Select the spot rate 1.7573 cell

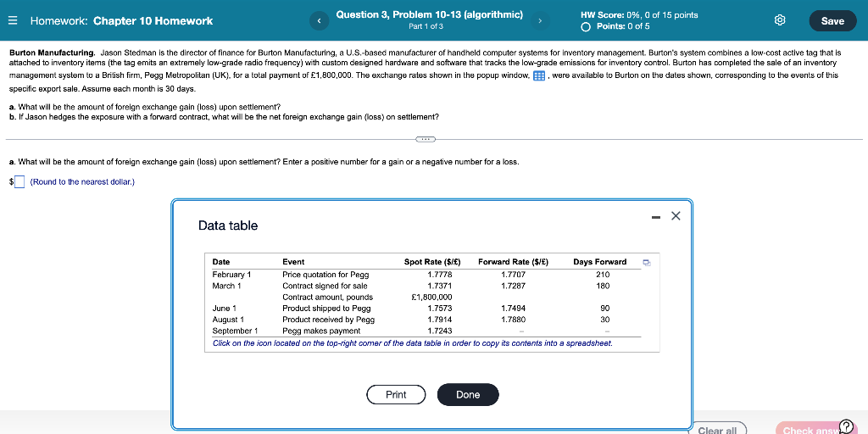tap(440, 309)
